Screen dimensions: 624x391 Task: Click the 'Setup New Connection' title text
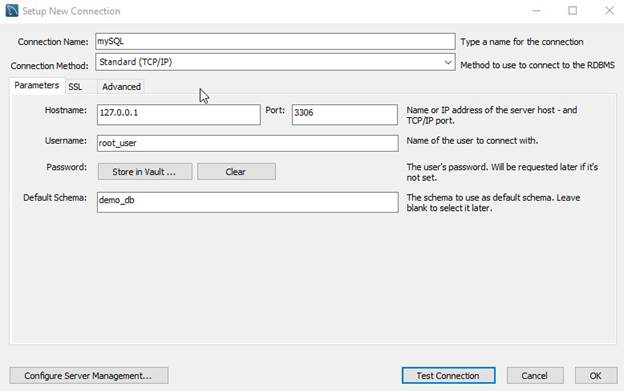[x=71, y=11]
